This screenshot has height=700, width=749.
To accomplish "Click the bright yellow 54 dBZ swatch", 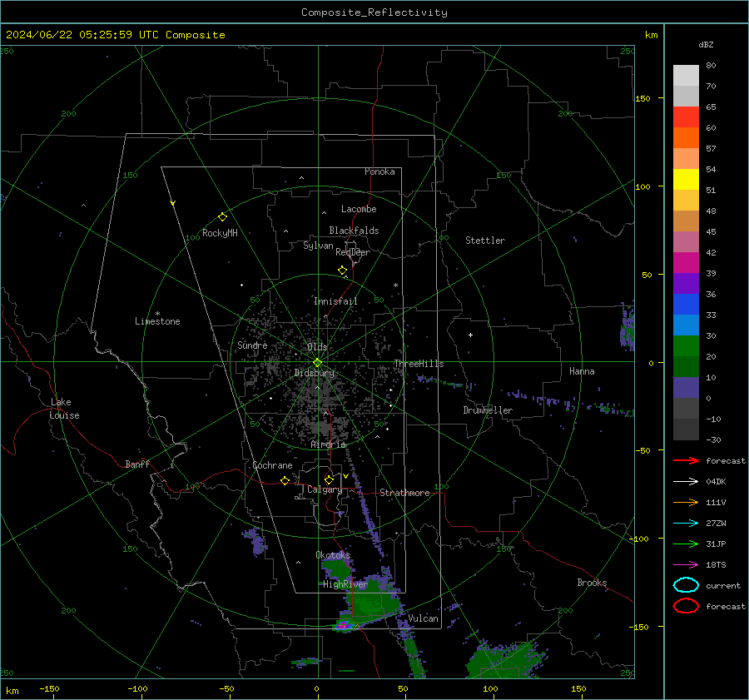I will pyautogui.click(x=686, y=179).
